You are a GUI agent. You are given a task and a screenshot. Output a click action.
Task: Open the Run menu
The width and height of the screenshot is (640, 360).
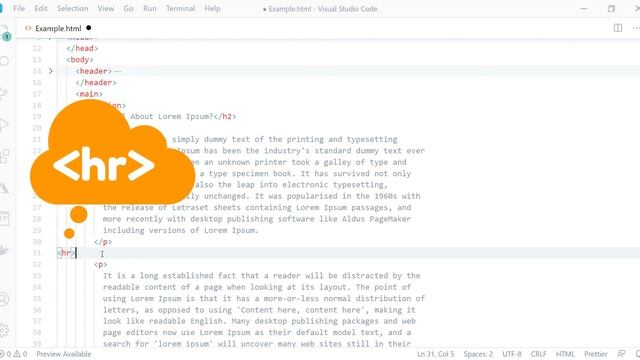150,9
